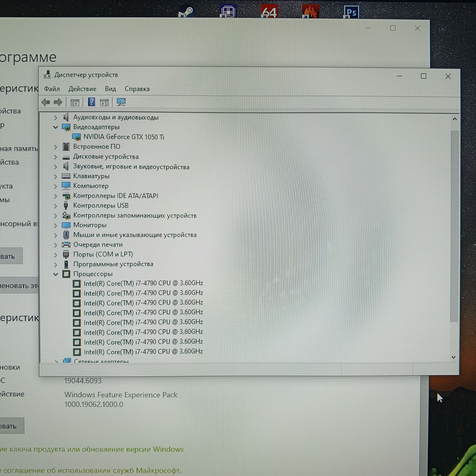This screenshot has height=476, width=476.
Task: Click toolbar icon right of Help
Action: point(104,102)
